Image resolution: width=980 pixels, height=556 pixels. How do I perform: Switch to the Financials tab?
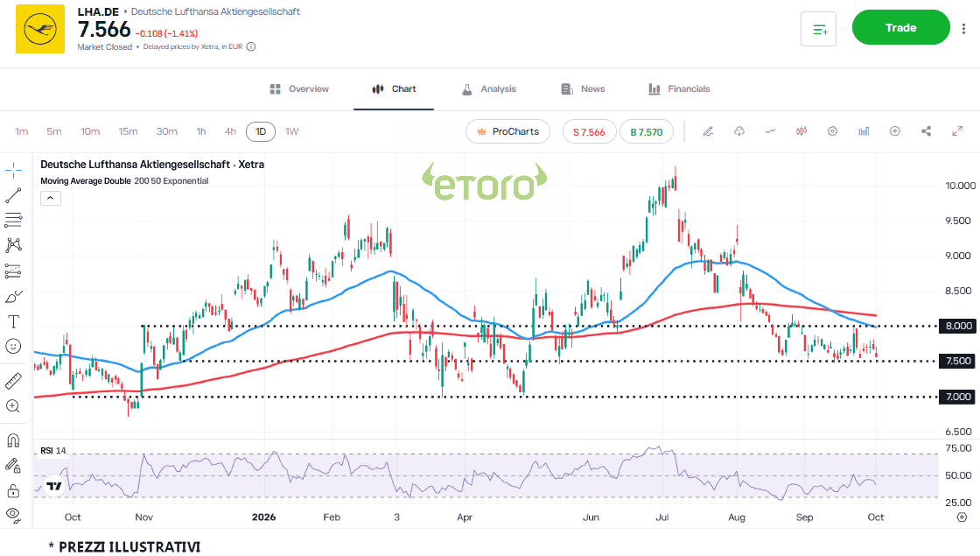[679, 88]
